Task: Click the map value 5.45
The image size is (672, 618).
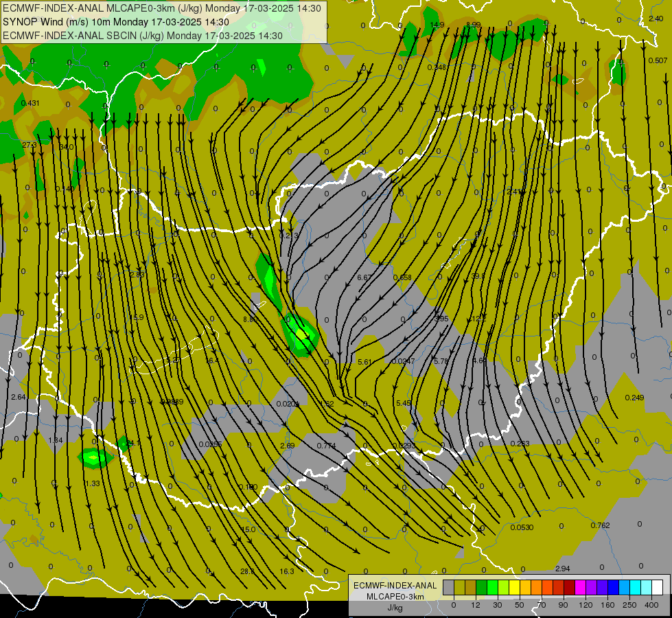Action: click(x=404, y=403)
